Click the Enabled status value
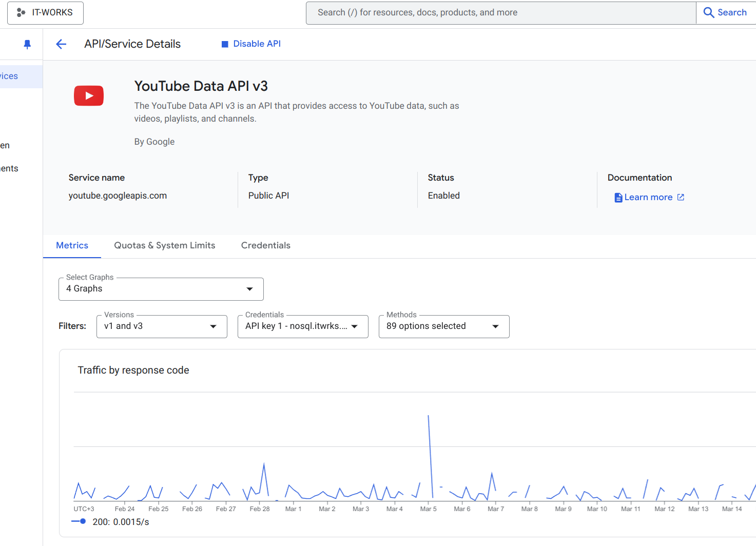The height and width of the screenshot is (546, 756). (x=444, y=196)
